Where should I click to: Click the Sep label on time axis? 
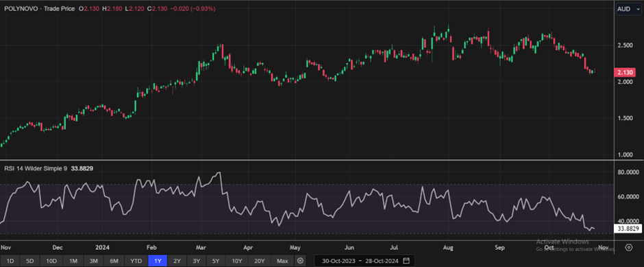click(x=499, y=248)
